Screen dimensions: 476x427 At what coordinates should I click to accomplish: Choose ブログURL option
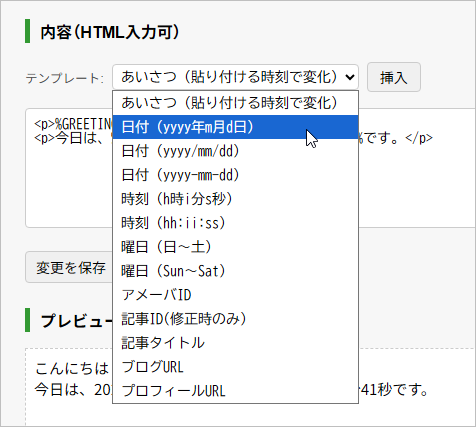235,367
